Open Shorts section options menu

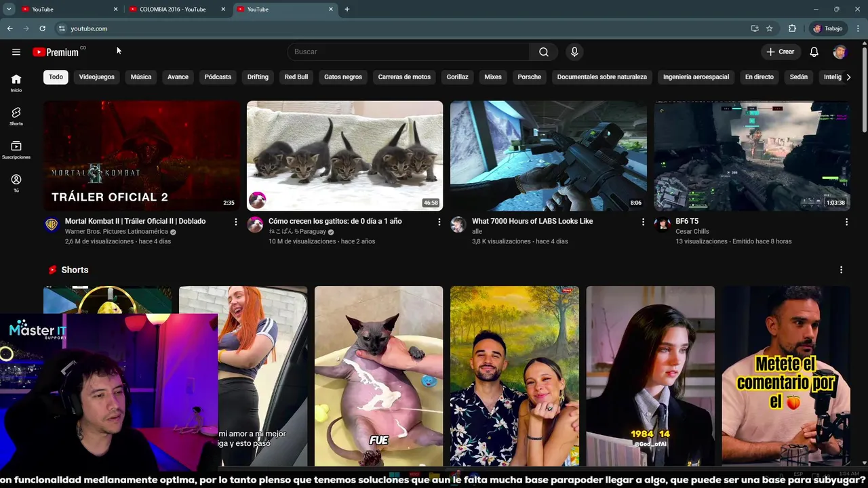841,270
